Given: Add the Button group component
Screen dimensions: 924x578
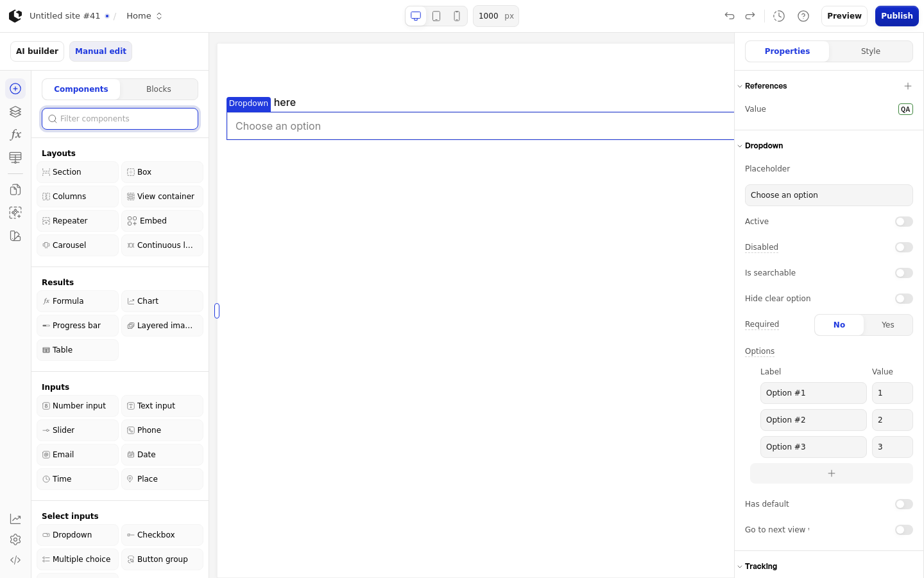Looking at the screenshot, I should (162, 559).
